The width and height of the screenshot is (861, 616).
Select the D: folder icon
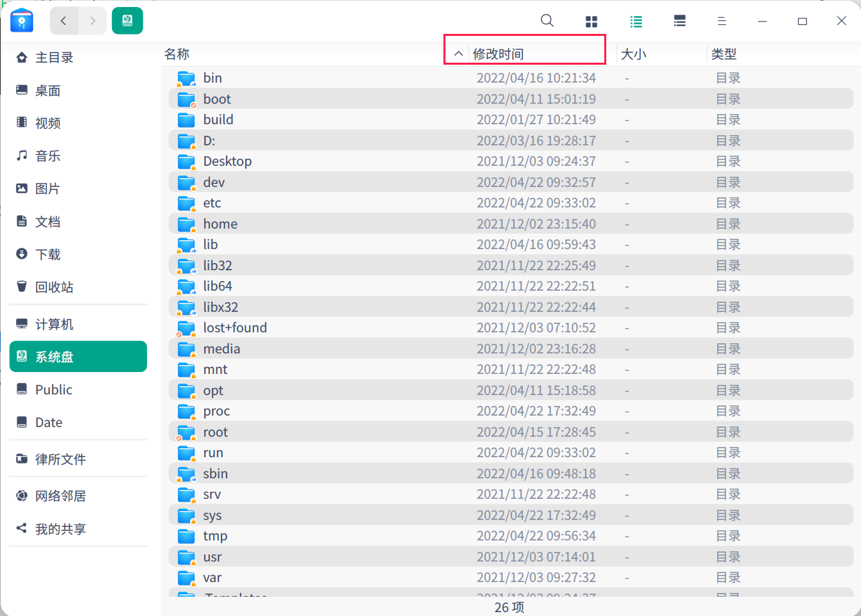[186, 141]
